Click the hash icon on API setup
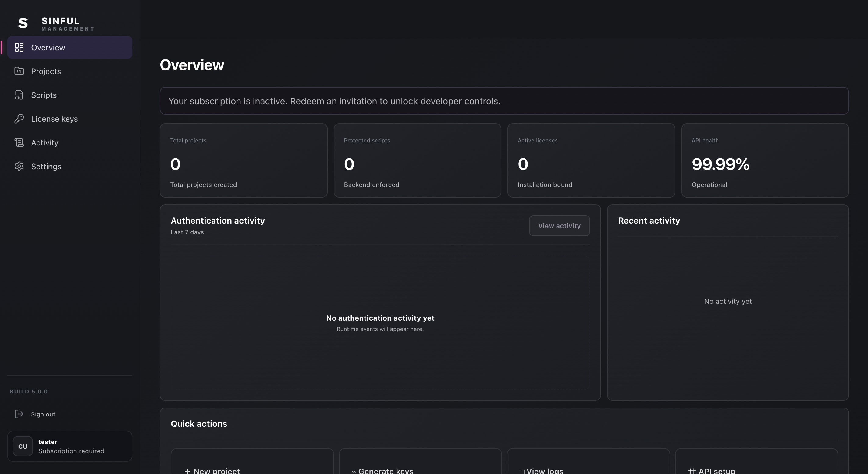The height and width of the screenshot is (474, 868). click(x=692, y=471)
